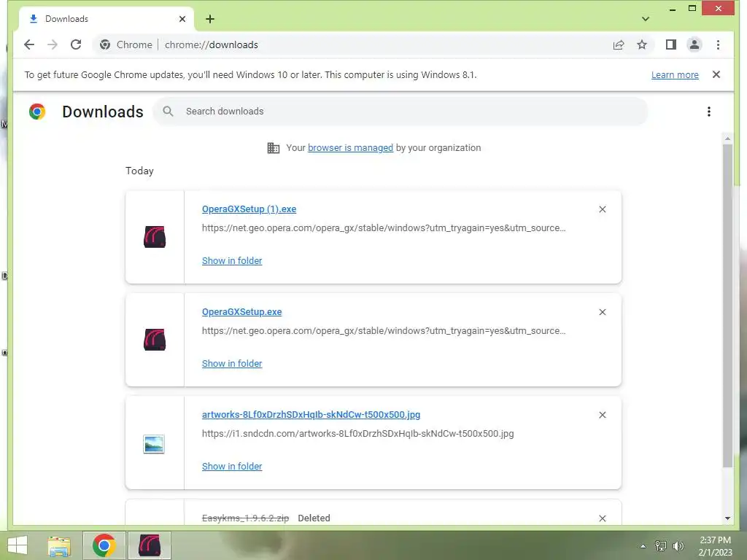Open the Downloads page more-actions menu

709,112
